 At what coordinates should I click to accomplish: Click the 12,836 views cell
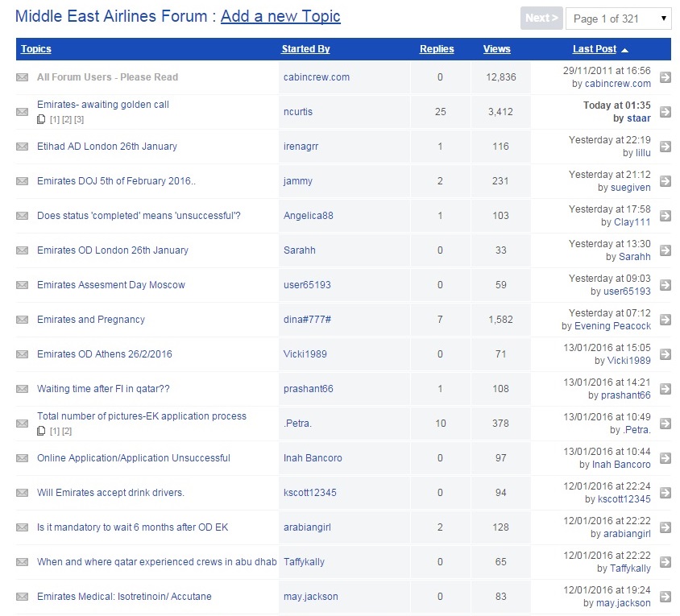pos(501,77)
